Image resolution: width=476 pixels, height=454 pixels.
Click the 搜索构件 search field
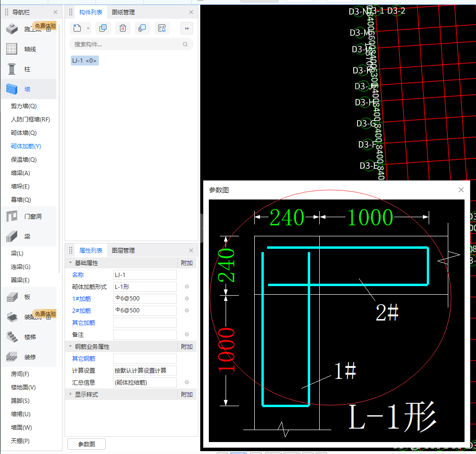tap(131, 44)
